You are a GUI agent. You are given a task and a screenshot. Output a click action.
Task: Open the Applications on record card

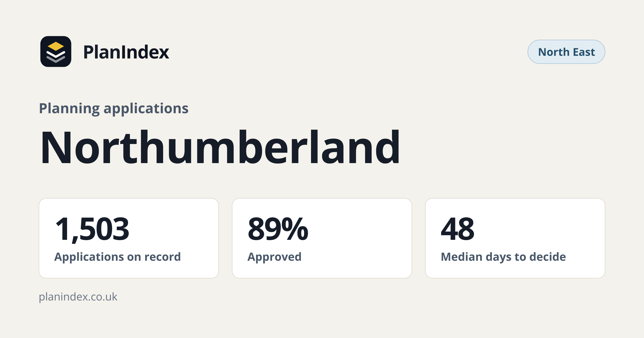tap(129, 238)
